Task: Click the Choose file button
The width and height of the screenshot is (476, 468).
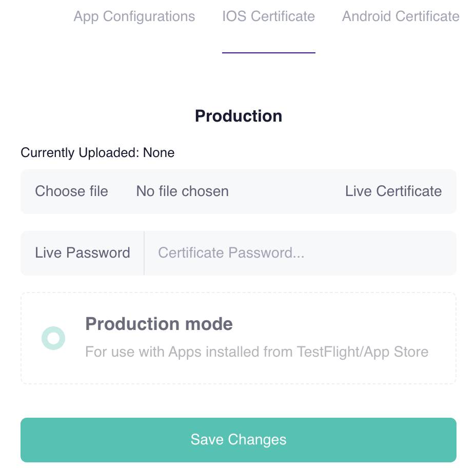Action: (72, 191)
